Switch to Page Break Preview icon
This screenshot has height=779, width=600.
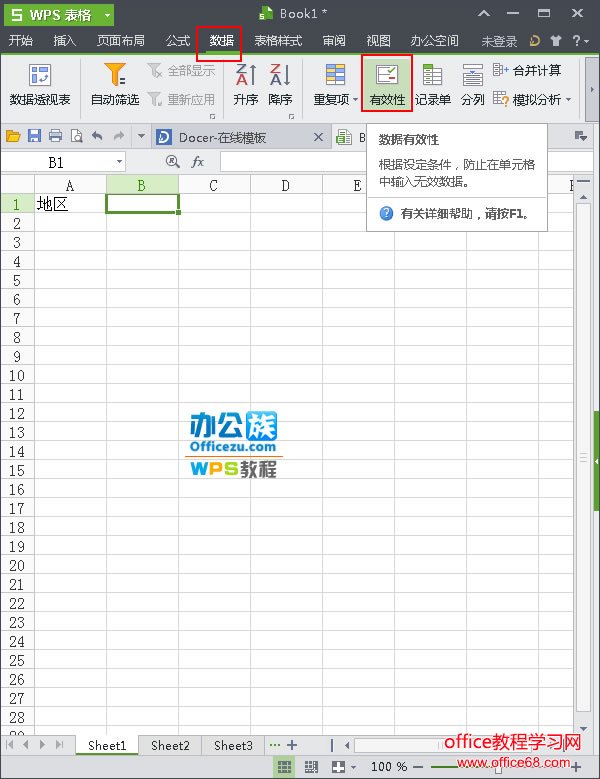coord(311,767)
